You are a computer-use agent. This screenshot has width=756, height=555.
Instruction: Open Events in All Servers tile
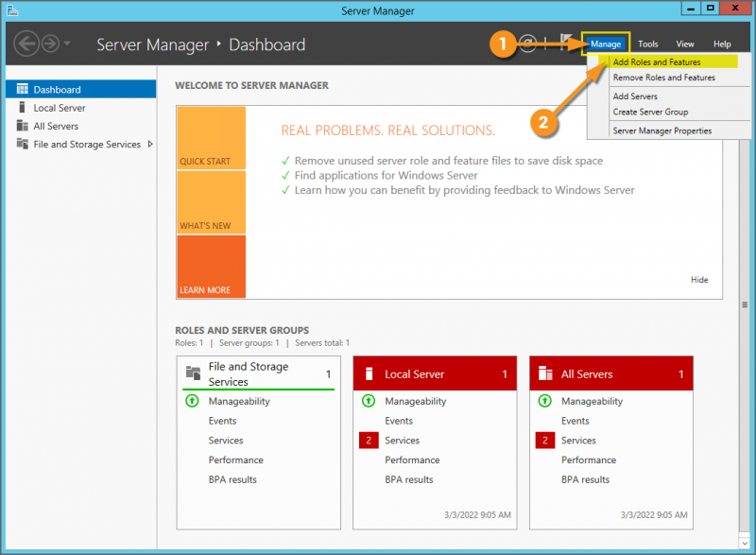click(576, 421)
